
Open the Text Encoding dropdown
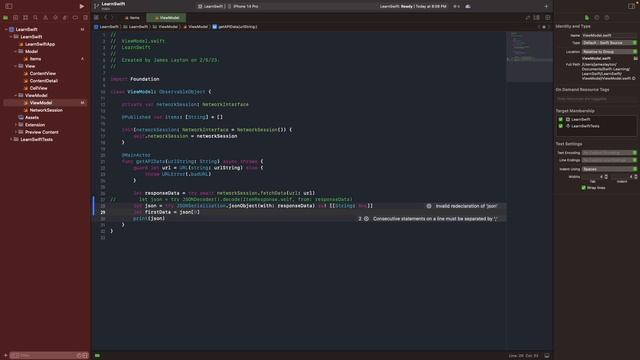click(x=609, y=153)
